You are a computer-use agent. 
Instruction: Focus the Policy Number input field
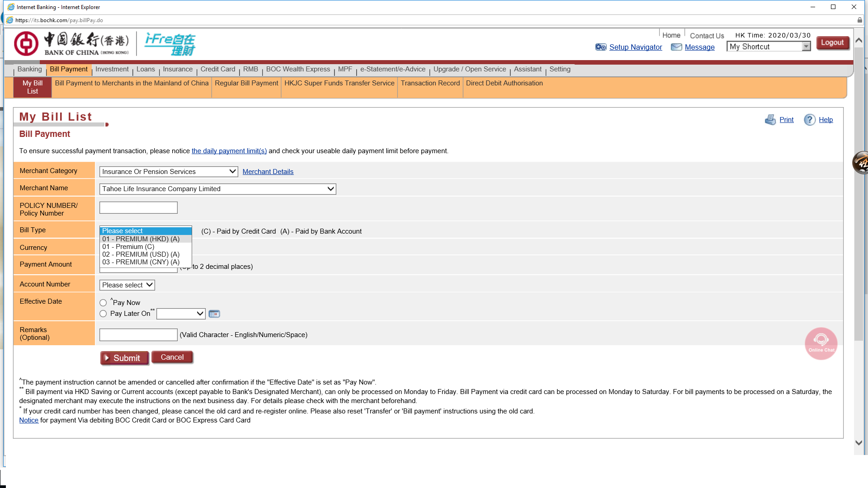[138, 208]
